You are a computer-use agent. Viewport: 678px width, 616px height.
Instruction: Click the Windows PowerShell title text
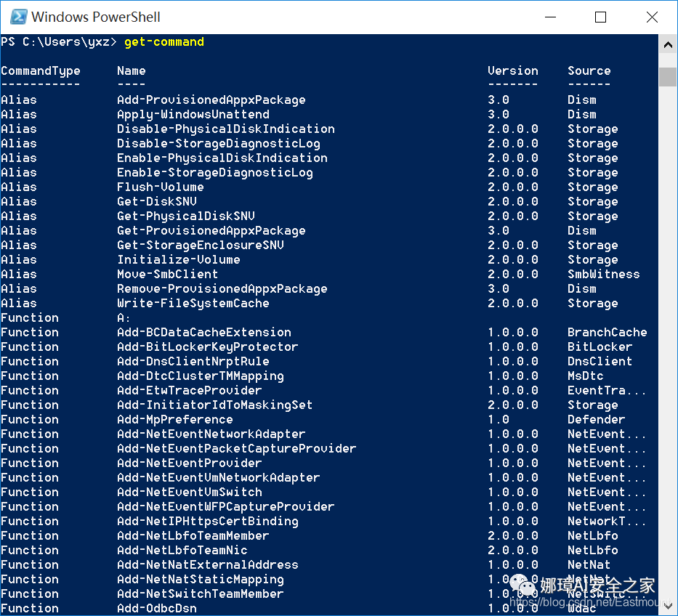(96, 17)
